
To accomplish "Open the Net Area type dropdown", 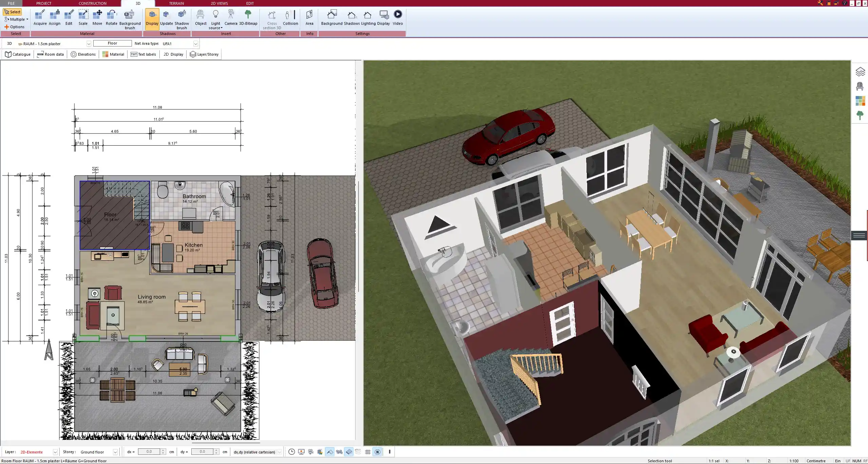I will point(195,43).
